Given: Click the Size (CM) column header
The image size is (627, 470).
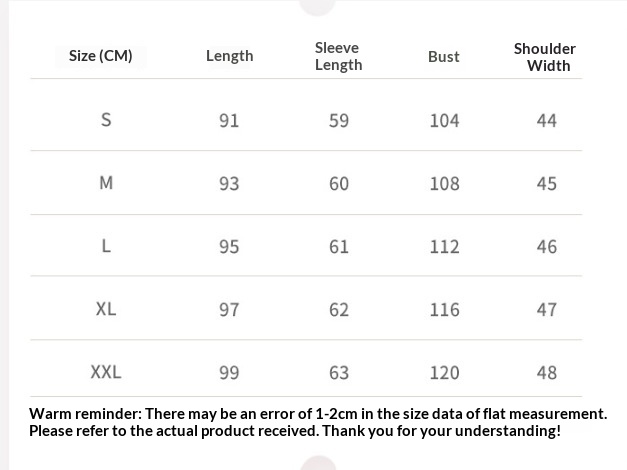Looking at the screenshot, I should coord(101,56).
